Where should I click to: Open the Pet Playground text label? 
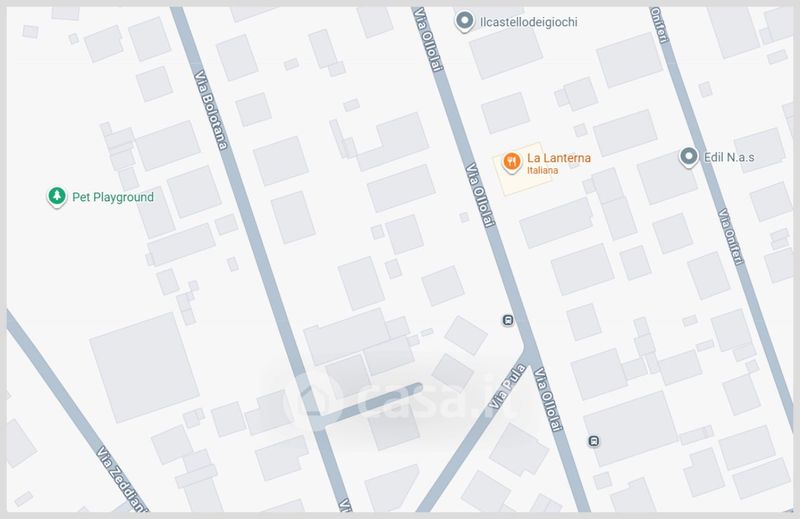tap(113, 197)
